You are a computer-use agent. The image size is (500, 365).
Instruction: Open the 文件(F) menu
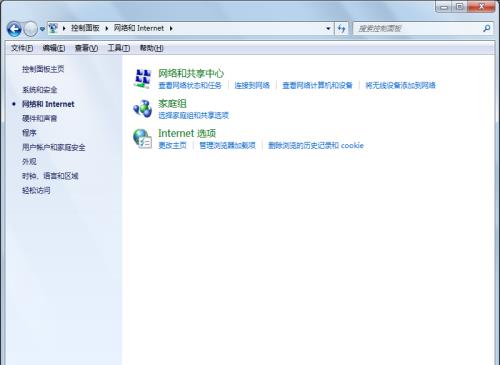tap(22, 48)
